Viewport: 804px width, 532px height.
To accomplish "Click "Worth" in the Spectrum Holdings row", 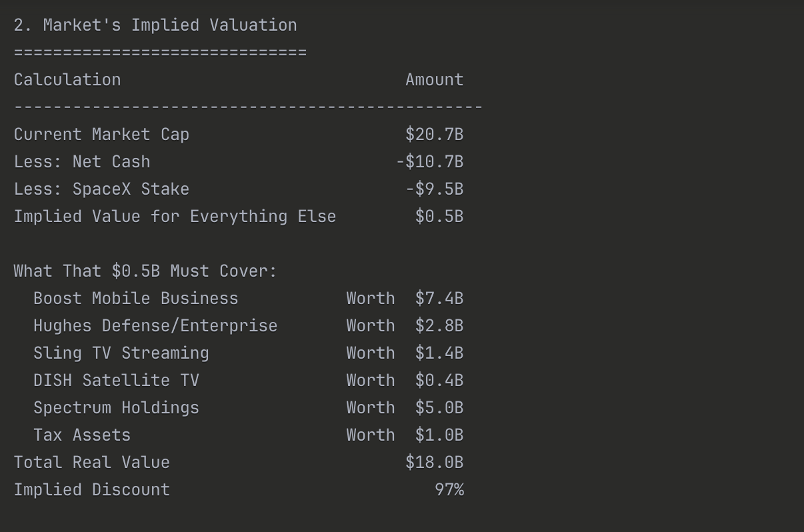I will tap(371, 408).
